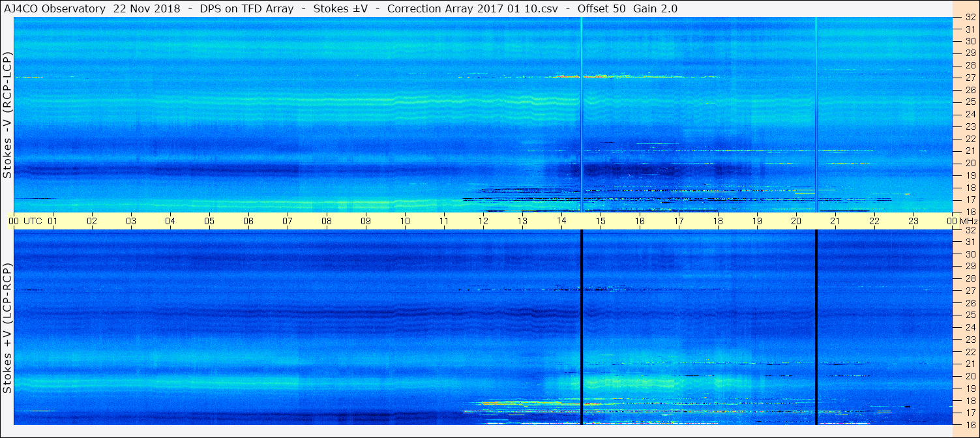
Task: Pick the 14 hour marker on the time axis
Action: (x=561, y=221)
